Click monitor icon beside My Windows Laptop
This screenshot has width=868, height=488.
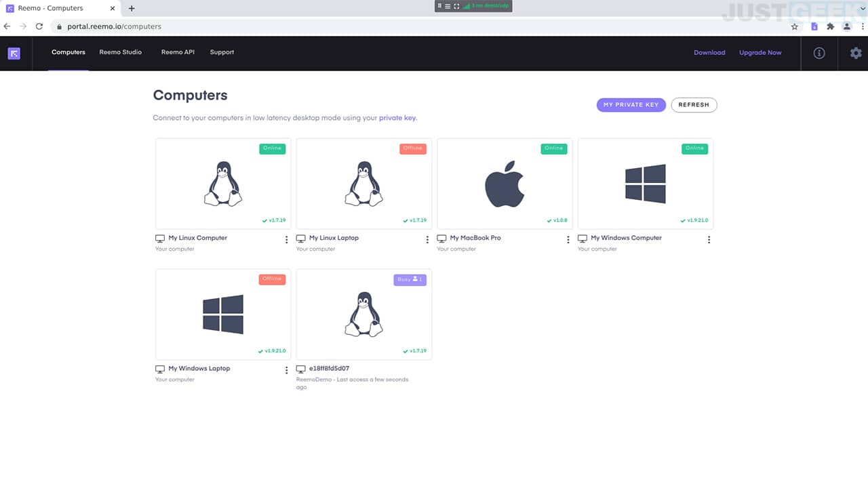pos(160,369)
